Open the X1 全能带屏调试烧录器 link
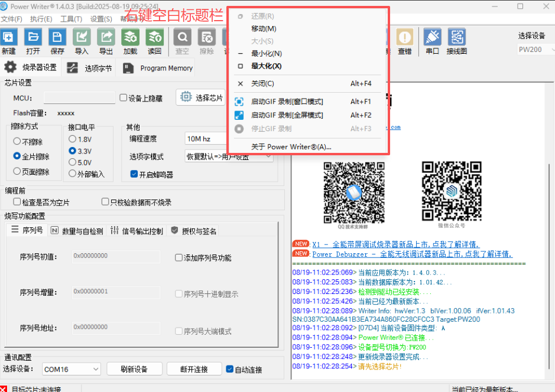555x392 pixels. pyautogui.click(x=396, y=244)
